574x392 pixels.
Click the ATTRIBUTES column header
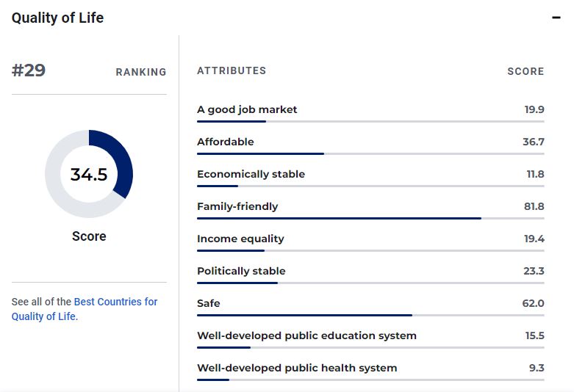tap(232, 70)
